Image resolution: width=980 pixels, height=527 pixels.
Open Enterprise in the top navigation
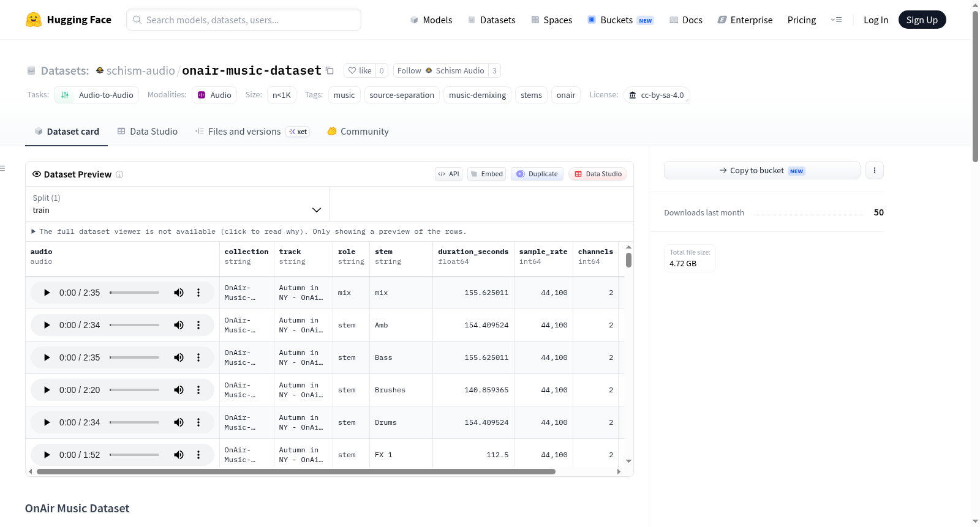(745, 20)
